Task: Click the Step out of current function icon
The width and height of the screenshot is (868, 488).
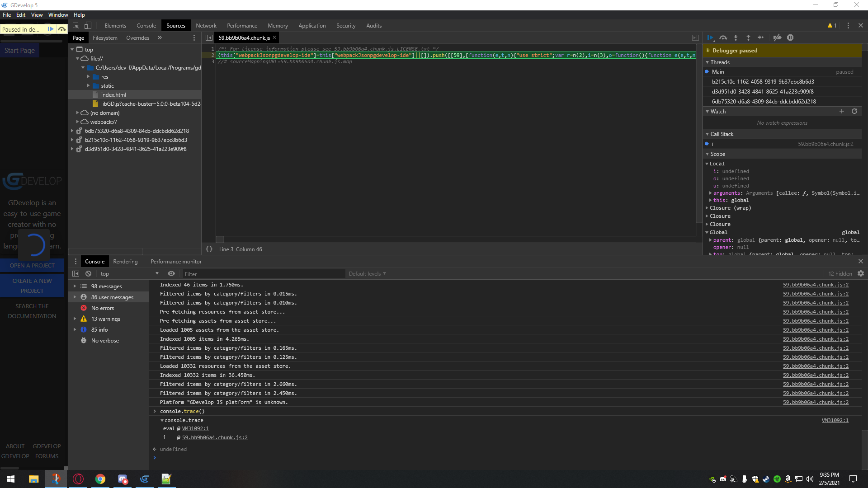Action: pyautogui.click(x=748, y=38)
